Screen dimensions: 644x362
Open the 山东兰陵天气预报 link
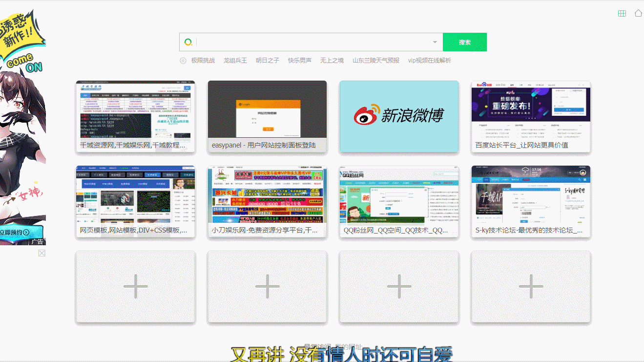[376, 61]
